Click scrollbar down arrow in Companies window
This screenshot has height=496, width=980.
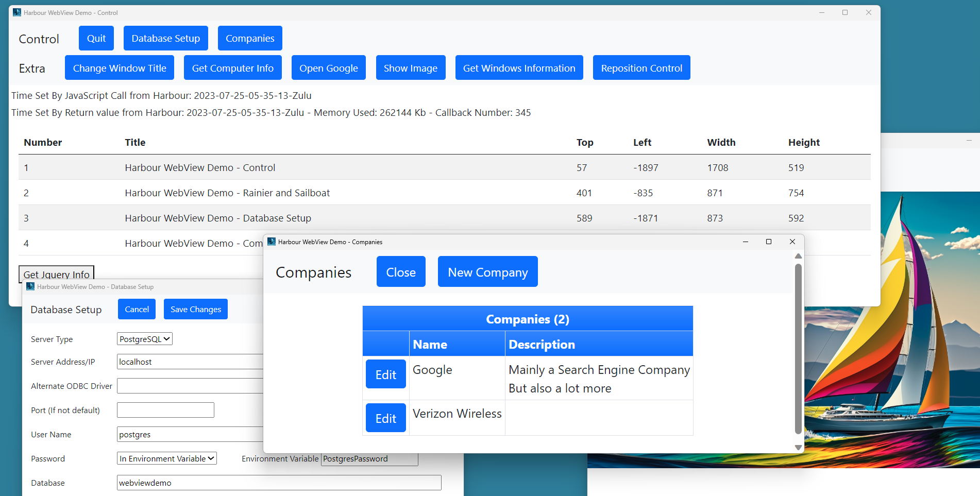798,448
